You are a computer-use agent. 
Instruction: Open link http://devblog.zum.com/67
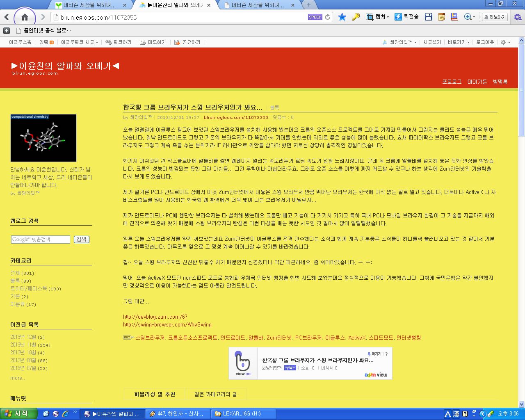(x=155, y=317)
